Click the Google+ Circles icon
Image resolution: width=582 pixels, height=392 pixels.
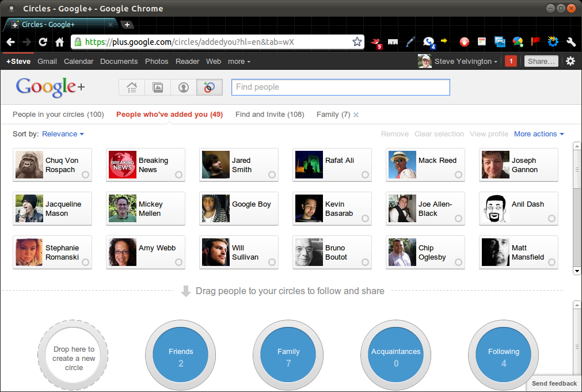coord(210,87)
